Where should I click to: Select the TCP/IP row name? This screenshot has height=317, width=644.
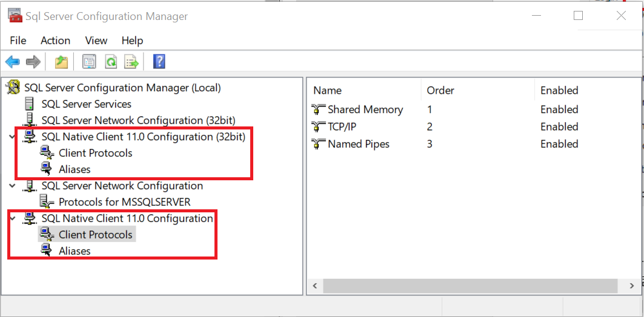pyautogui.click(x=342, y=126)
